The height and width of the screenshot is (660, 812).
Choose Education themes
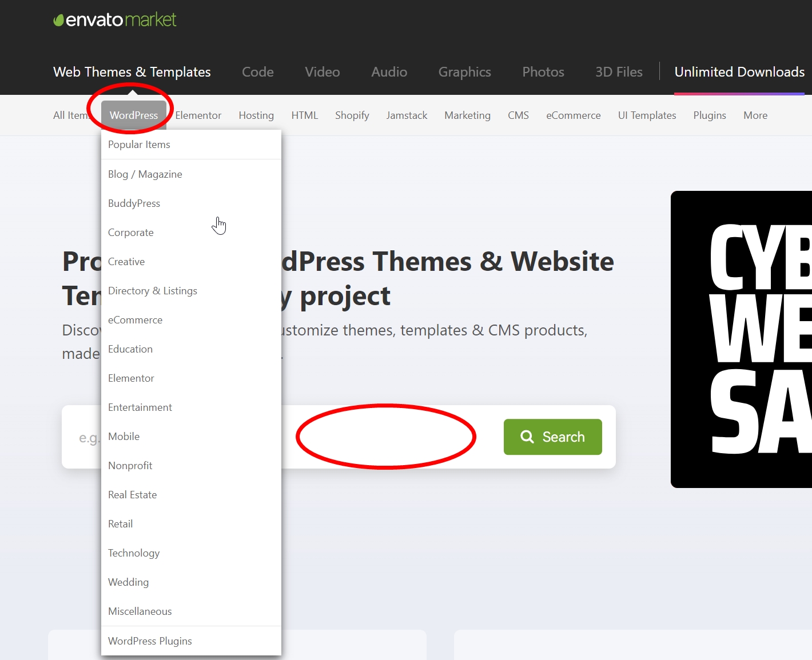tap(191, 349)
